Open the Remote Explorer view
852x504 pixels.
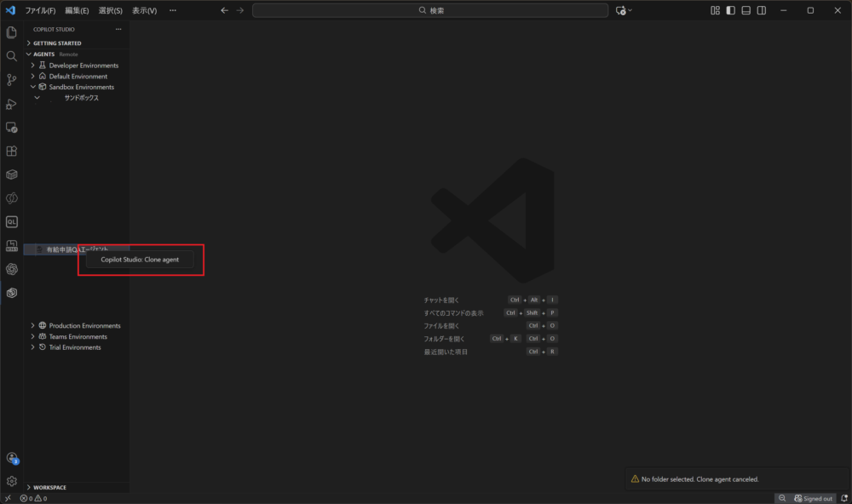click(x=12, y=128)
